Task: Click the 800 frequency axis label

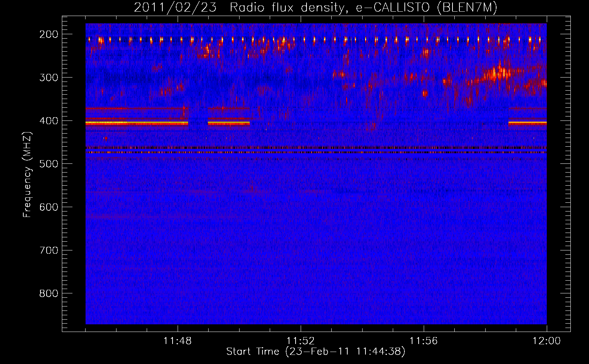Action: point(49,293)
